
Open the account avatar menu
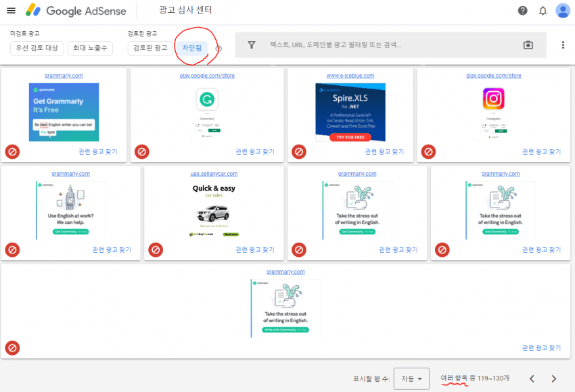(x=563, y=11)
